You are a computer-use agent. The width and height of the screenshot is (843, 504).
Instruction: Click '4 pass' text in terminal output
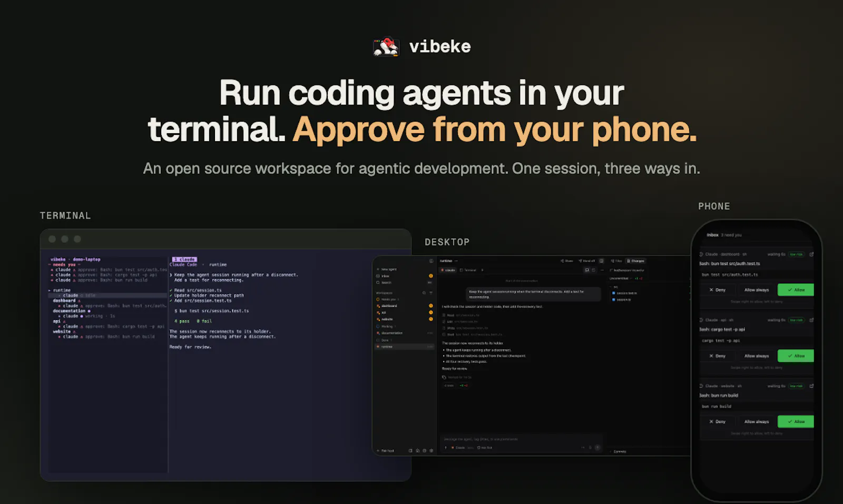coord(182,321)
